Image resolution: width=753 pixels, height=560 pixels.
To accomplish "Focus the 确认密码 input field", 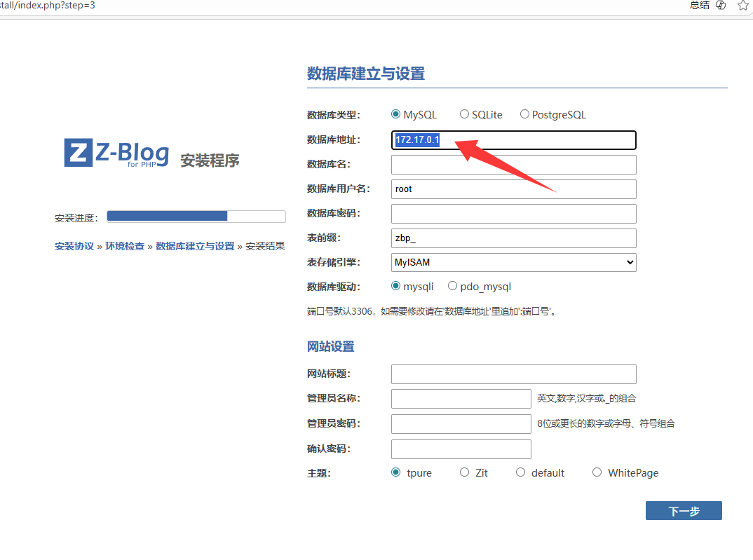I will point(461,449).
